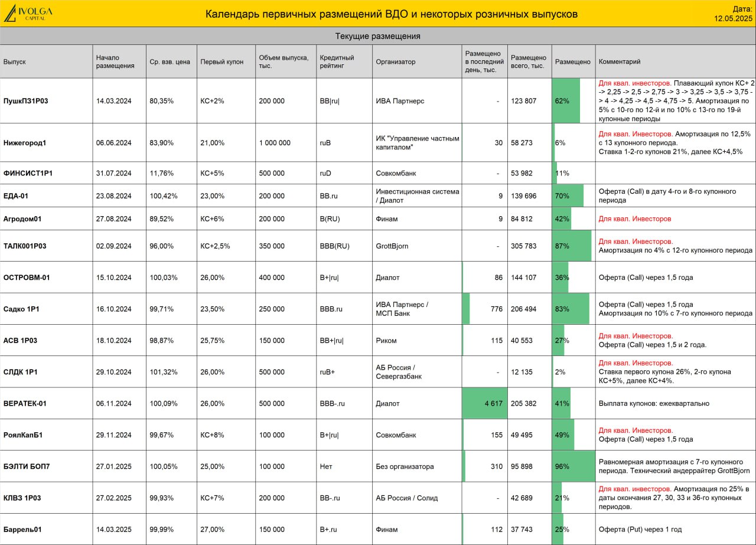Viewport: 756px width, 545px height.
Task: Select the ВЕРАТЕК-01 last day 4 617 cell
Action: coord(484,403)
